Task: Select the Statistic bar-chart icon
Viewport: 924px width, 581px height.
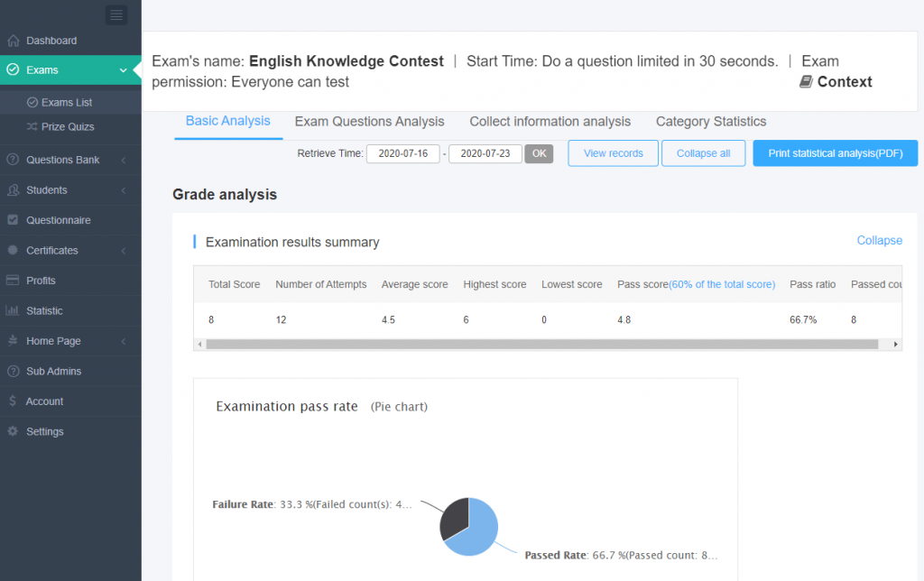Action: 13,310
